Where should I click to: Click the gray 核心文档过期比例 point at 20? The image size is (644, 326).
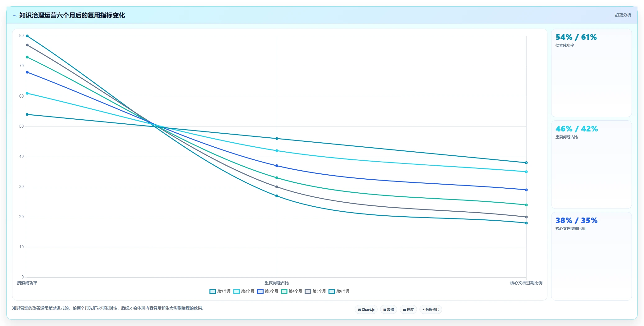click(526, 217)
